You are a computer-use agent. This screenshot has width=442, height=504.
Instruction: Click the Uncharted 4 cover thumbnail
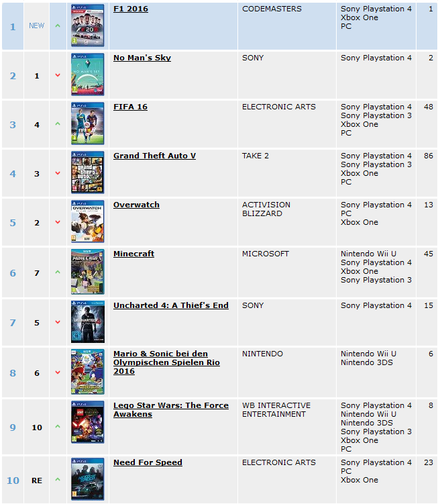coord(88,322)
